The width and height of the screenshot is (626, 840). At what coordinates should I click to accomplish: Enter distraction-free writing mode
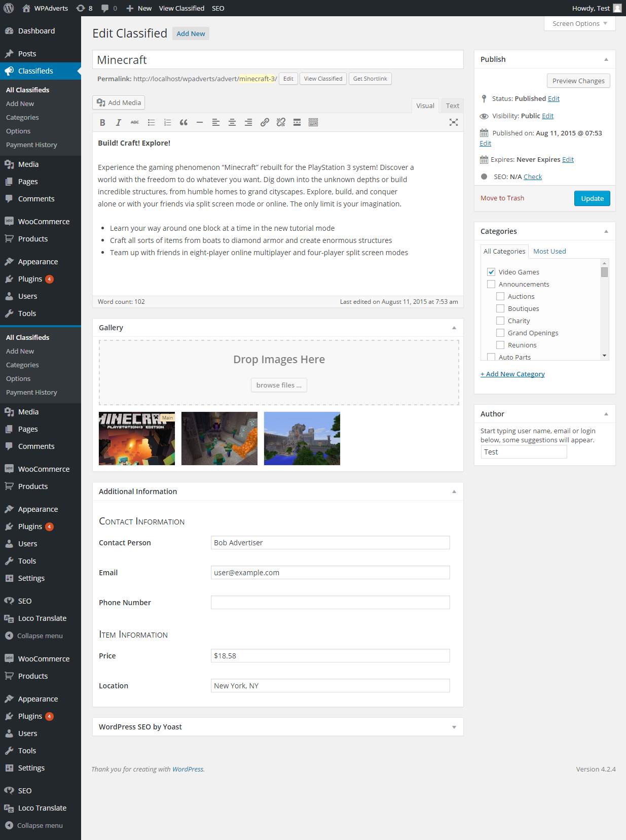click(454, 122)
